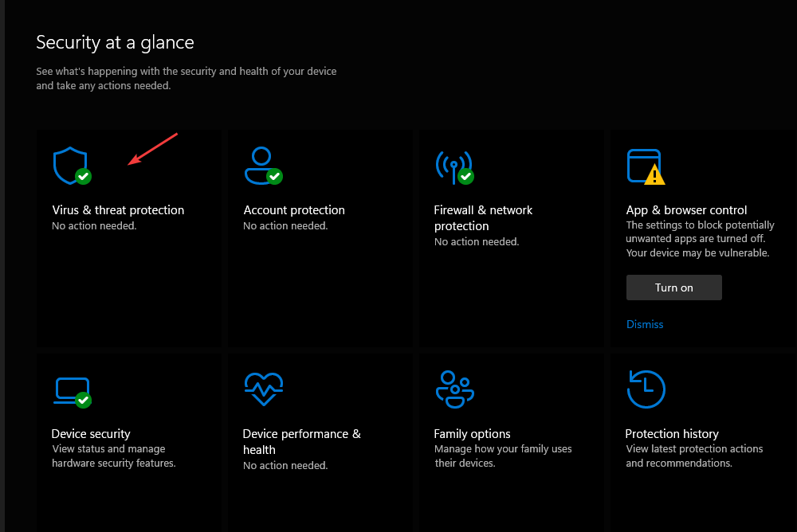Open the Device security title
Viewport: 797px width, 532px height.
(x=91, y=433)
